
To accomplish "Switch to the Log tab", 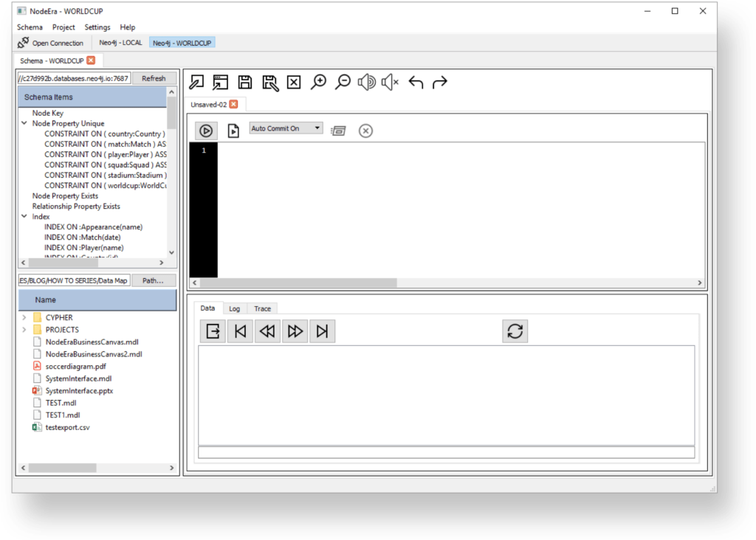I will tap(234, 309).
